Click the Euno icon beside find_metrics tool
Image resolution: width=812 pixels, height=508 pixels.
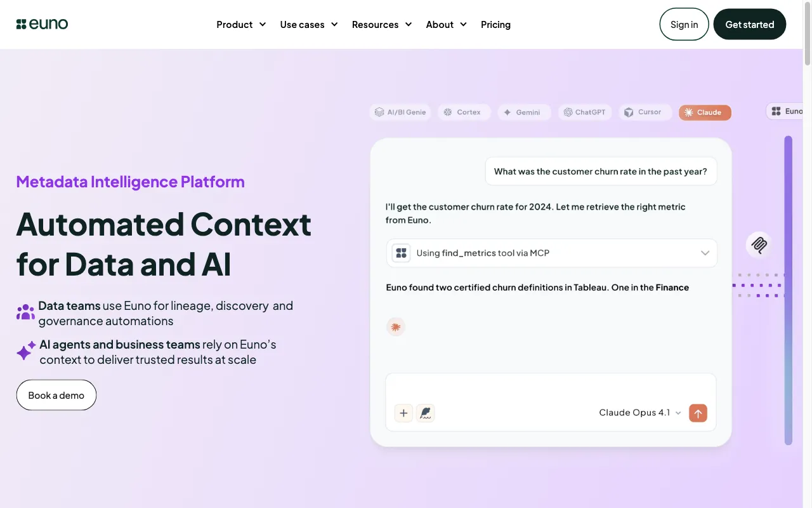(401, 253)
